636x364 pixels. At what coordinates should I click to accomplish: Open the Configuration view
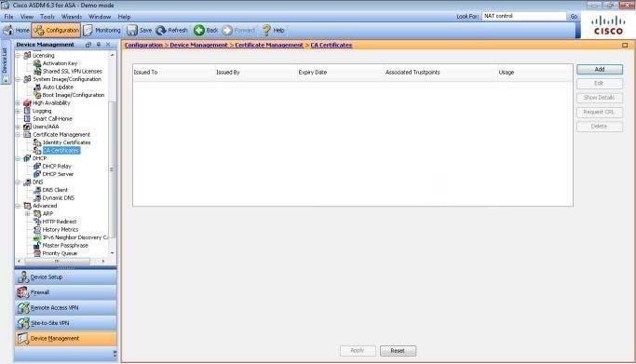(x=56, y=31)
